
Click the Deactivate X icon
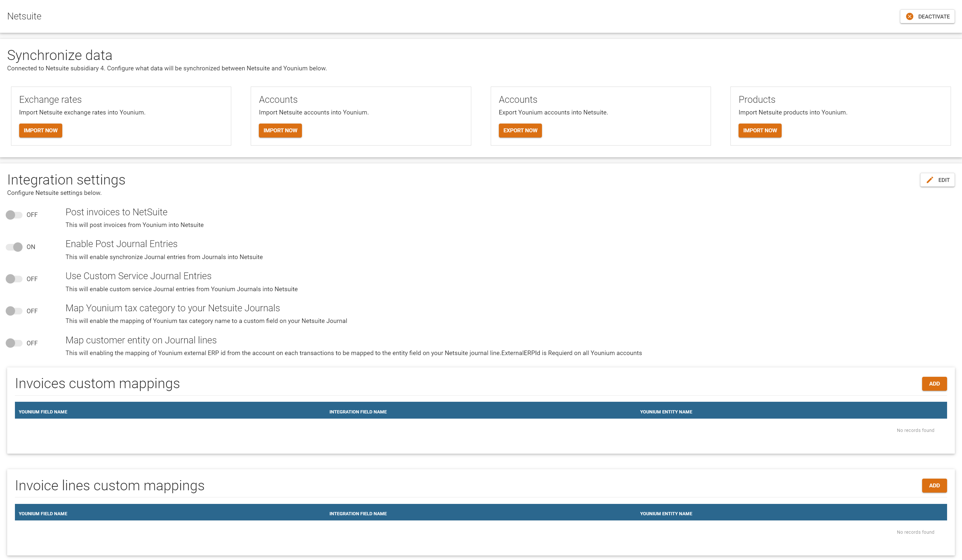pyautogui.click(x=910, y=17)
